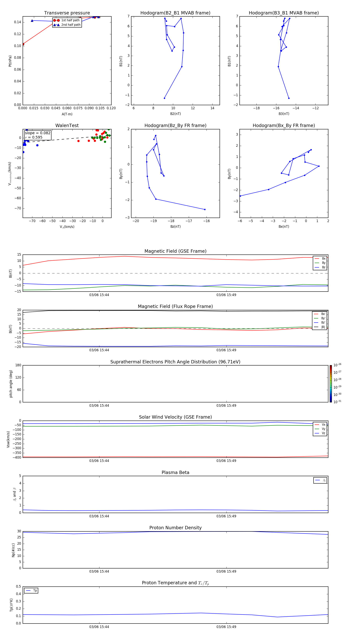Click the blue triangle near A 0.0125
The image size is (351, 644).
pos(32,20)
